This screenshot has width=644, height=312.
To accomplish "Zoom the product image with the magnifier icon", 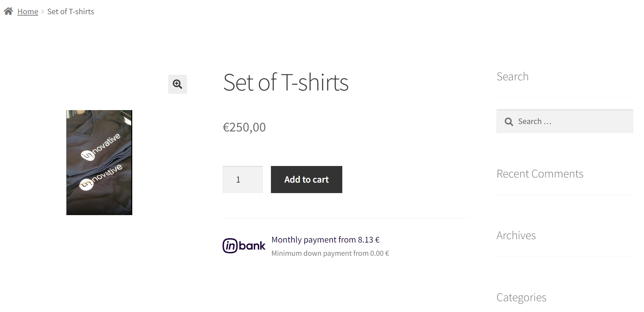I will [178, 84].
